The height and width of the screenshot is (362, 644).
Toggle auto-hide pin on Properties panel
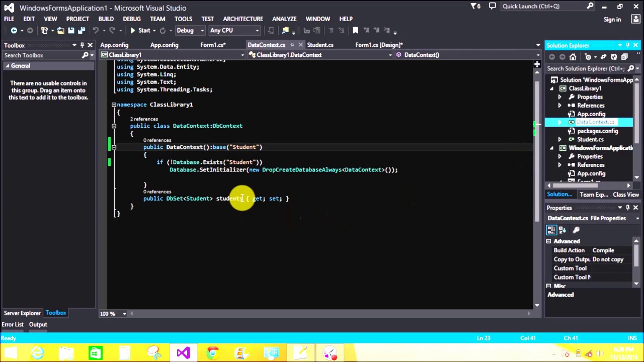(628, 208)
